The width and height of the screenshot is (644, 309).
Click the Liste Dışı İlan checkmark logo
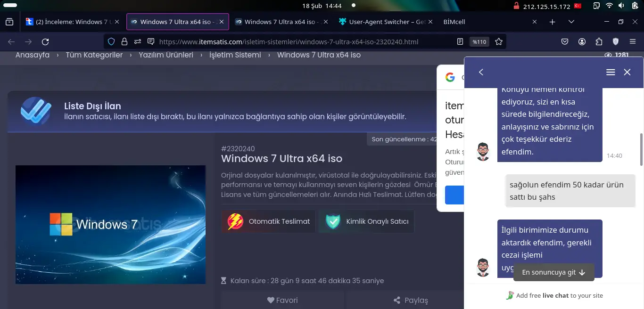36,111
